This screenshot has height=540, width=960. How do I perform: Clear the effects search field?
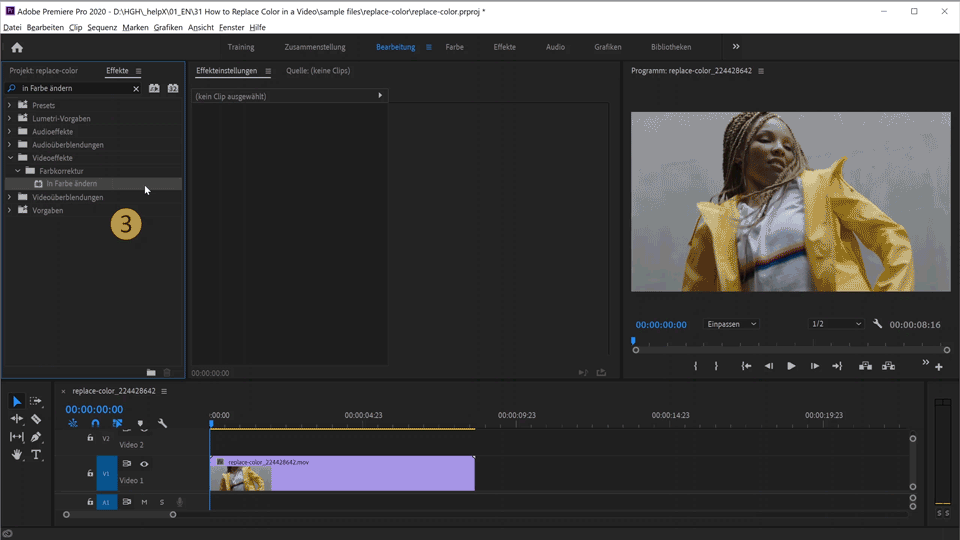coord(136,89)
